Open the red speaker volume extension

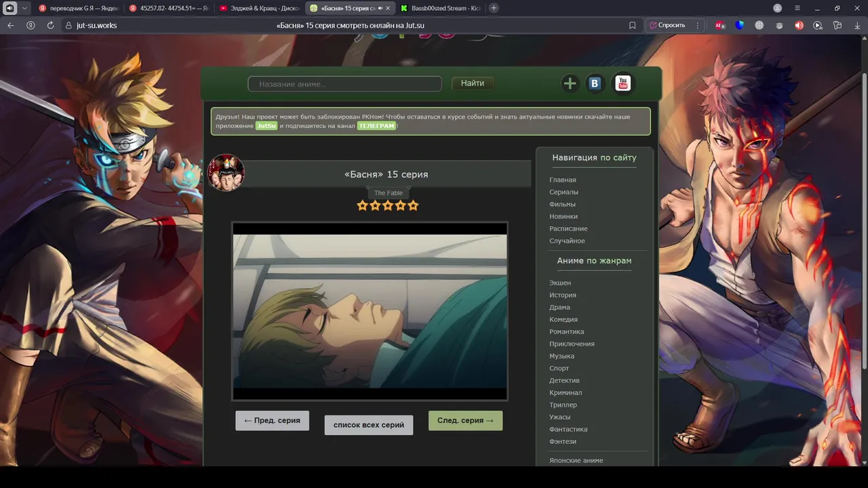coord(799,25)
